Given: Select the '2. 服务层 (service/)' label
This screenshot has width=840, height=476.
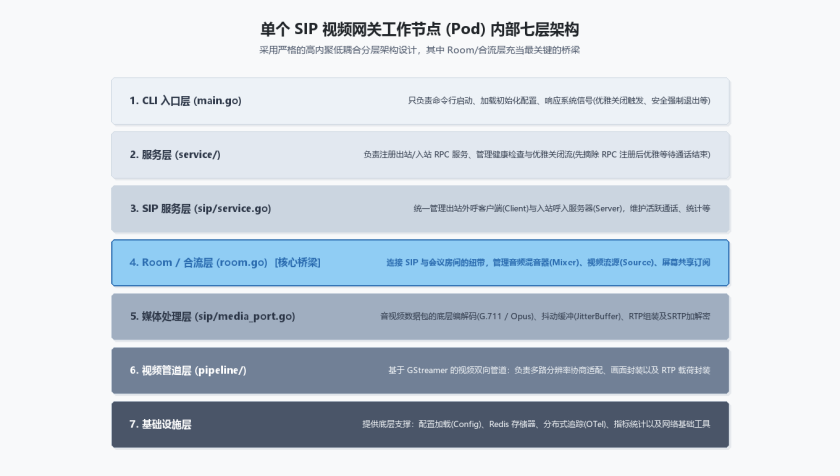Looking at the screenshot, I should pos(175,155).
